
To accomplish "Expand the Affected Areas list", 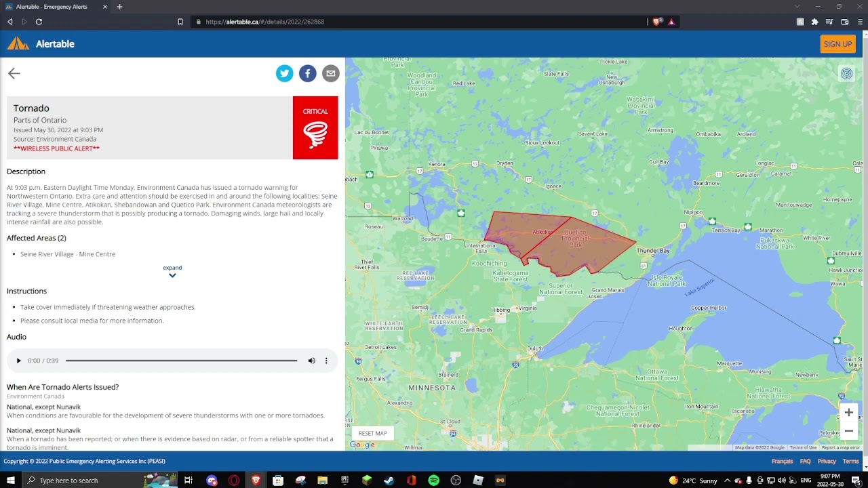I will click(x=172, y=271).
